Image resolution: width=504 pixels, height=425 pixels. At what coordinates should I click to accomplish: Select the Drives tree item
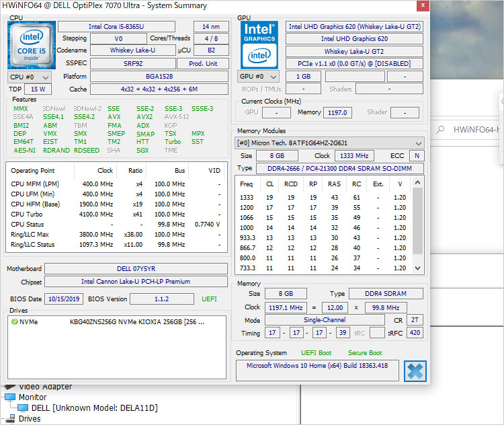tap(30, 418)
